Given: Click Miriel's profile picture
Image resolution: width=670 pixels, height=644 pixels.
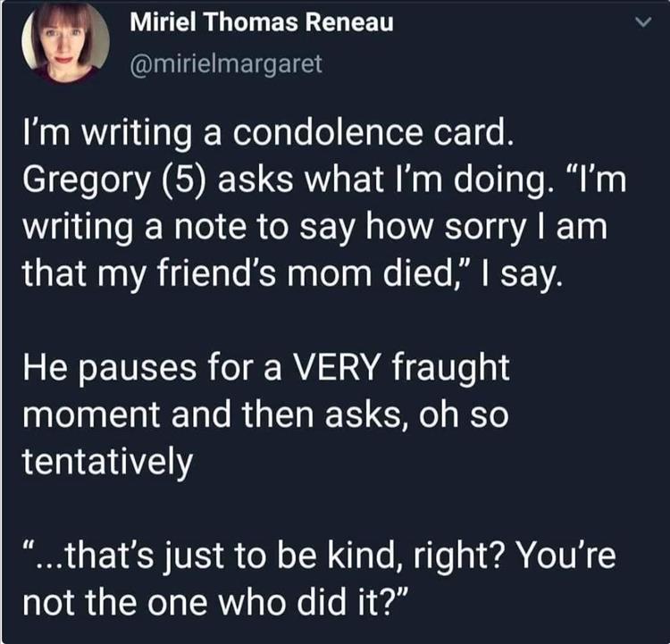Looking at the screenshot, I should (65, 43).
